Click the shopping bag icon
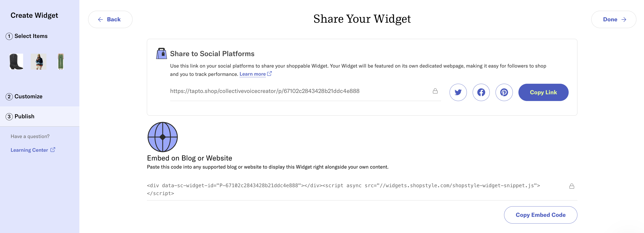644x233 pixels. 161,53
